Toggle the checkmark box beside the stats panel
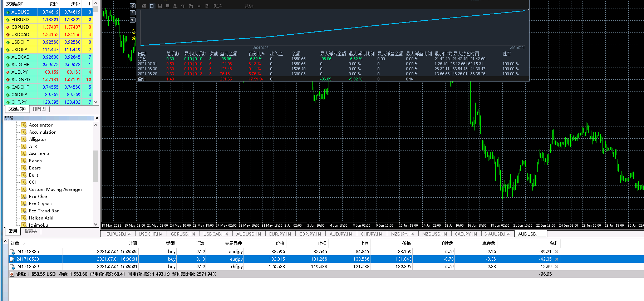 pos(133,20)
